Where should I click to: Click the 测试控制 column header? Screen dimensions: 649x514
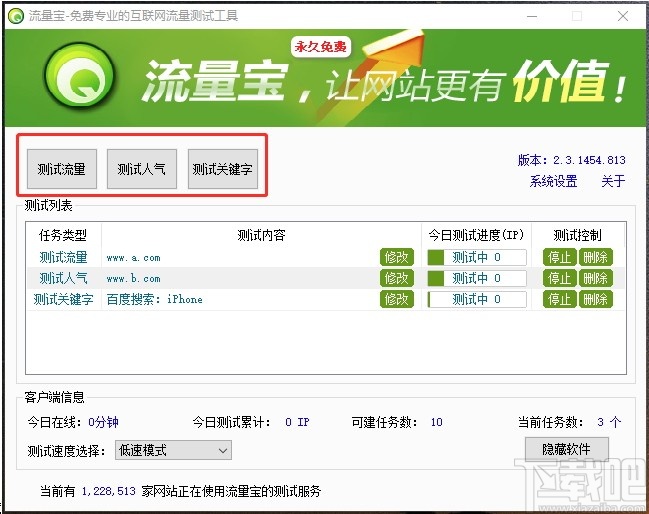[x=577, y=235]
